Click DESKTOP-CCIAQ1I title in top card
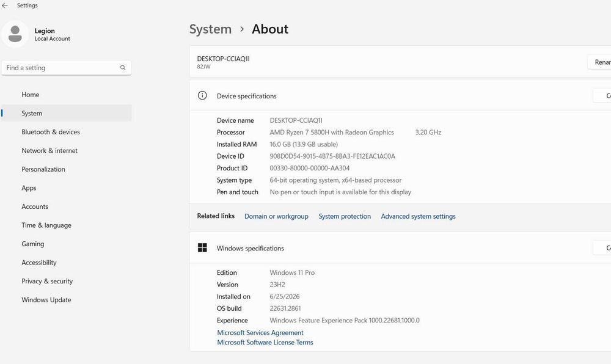 223,59
